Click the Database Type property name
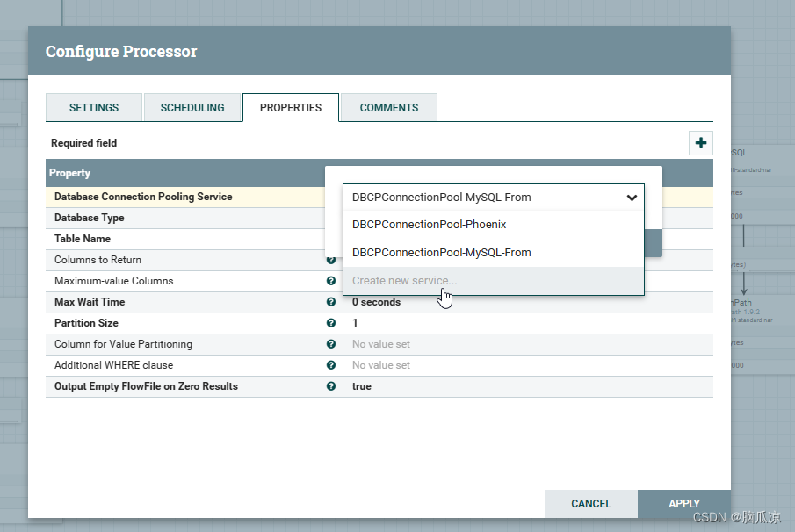This screenshot has height=532, width=795. pos(90,218)
